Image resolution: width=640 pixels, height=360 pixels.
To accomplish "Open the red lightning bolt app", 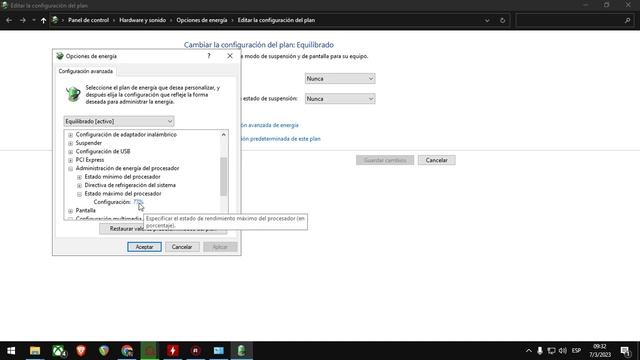I will (x=173, y=351).
